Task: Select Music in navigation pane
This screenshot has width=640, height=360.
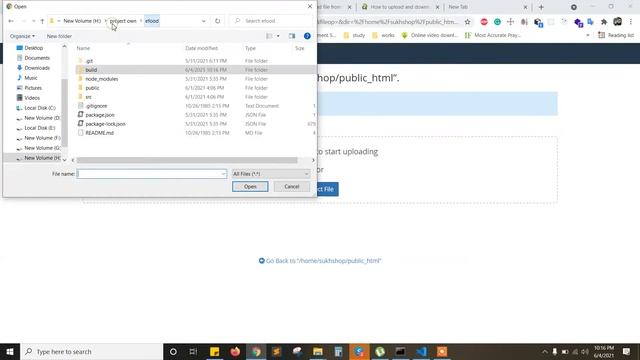Action: coord(31,78)
